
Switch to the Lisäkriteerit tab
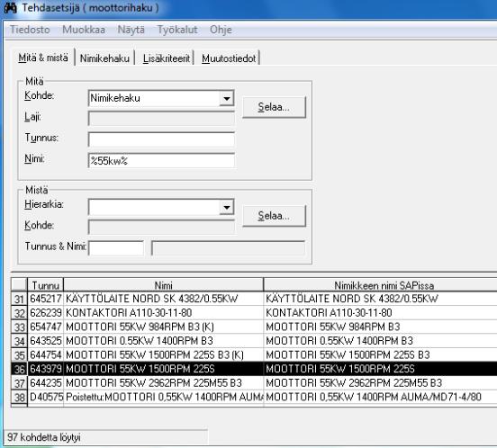click(x=167, y=58)
